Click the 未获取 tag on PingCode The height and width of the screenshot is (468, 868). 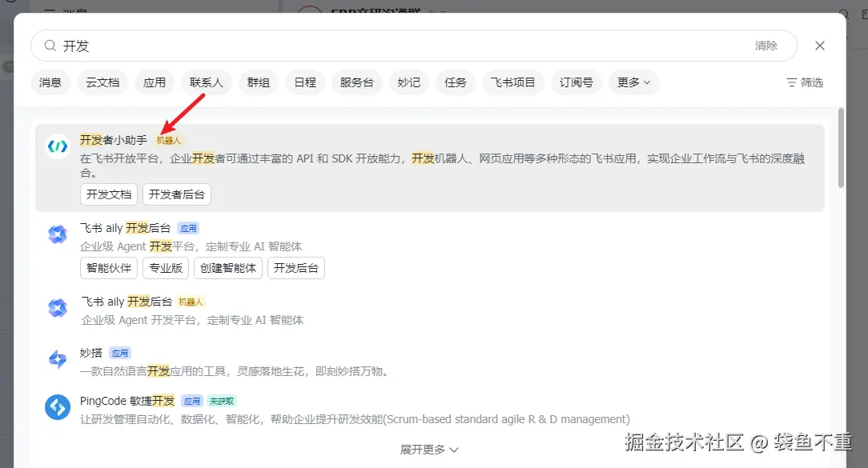222,401
